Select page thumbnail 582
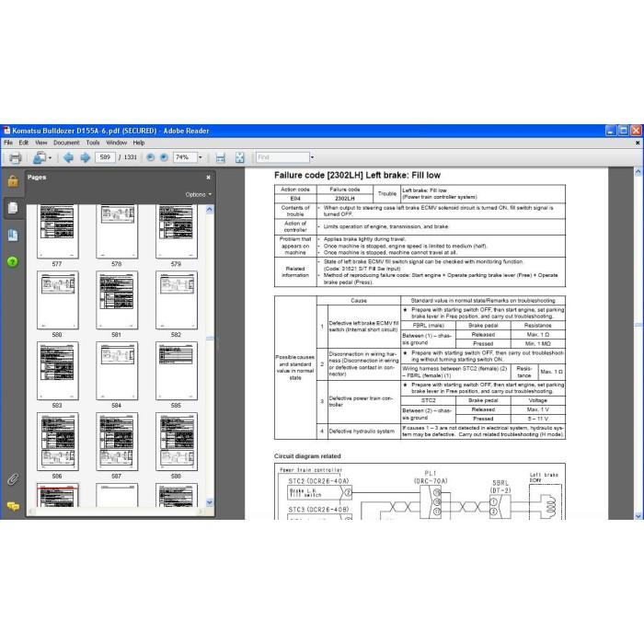Image resolution: width=644 pixels, height=644 pixels. [x=177, y=300]
